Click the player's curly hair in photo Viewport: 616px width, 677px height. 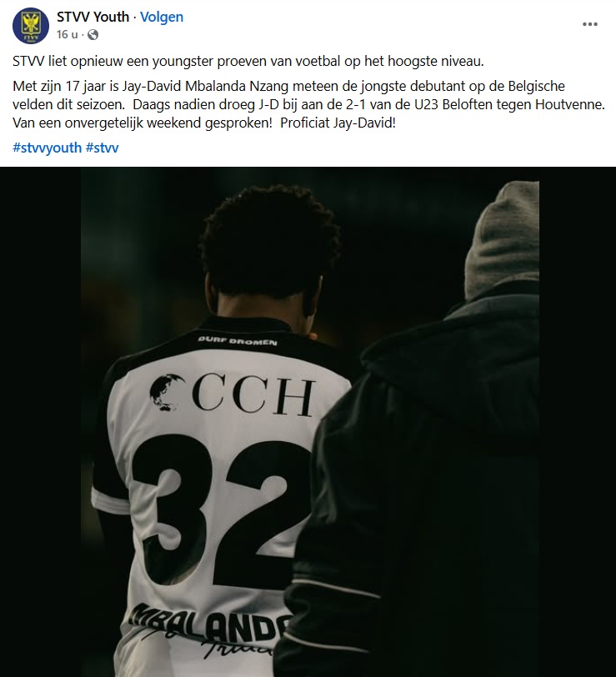tap(270, 242)
